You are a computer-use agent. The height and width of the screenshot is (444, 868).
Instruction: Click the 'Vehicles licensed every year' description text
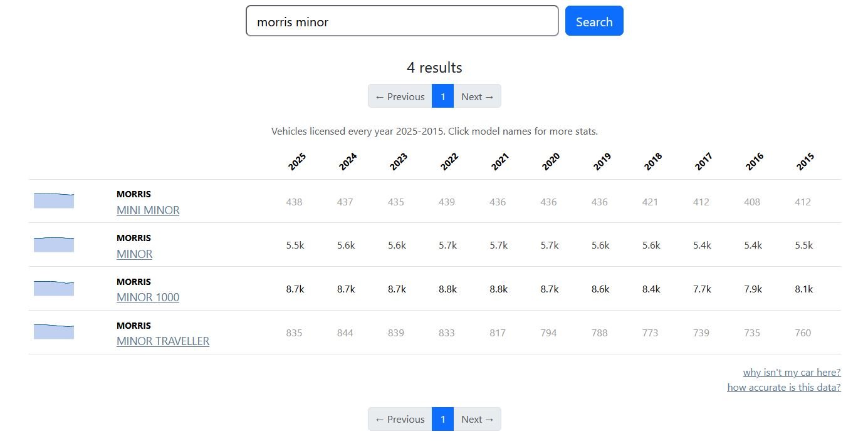[434, 132]
